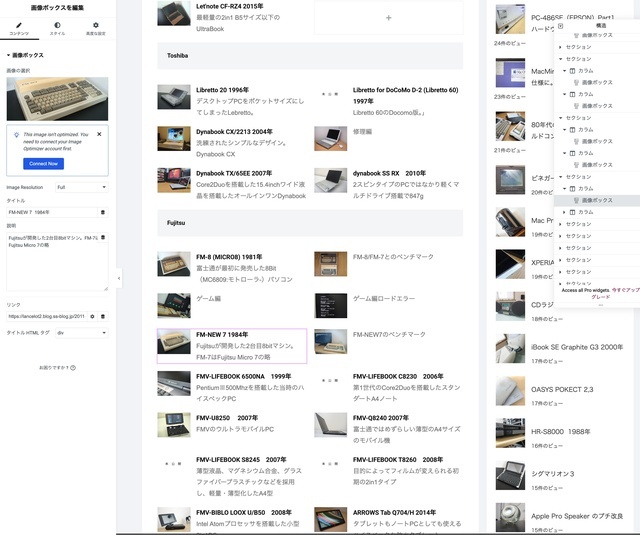Image resolution: width=640 pixels, height=535 pixels.
Task: Open link options gear icon
Action: pyautogui.click(x=93, y=316)
